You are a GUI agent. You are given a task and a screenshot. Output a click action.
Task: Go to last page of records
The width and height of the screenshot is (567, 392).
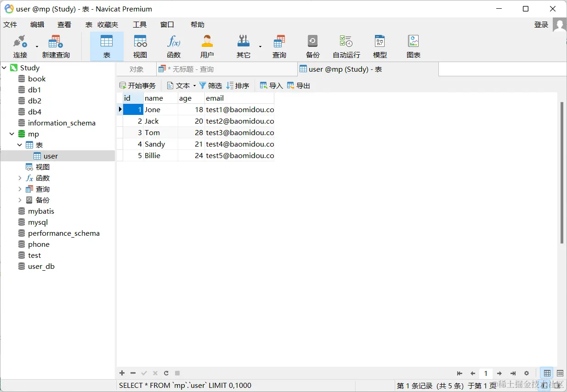click(x=513, y=374)
